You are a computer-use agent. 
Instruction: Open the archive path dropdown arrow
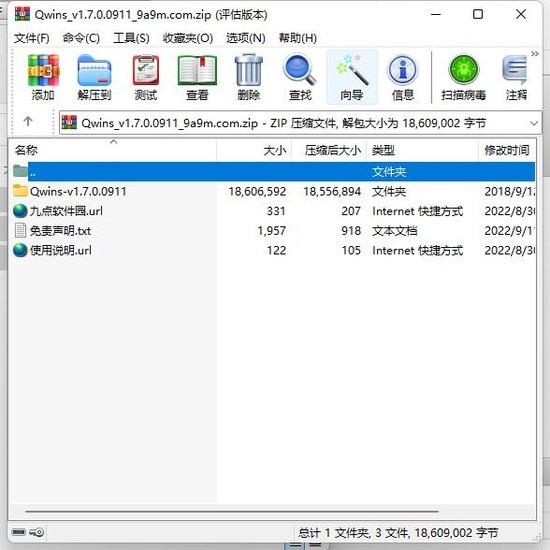(x=534, y=123)
